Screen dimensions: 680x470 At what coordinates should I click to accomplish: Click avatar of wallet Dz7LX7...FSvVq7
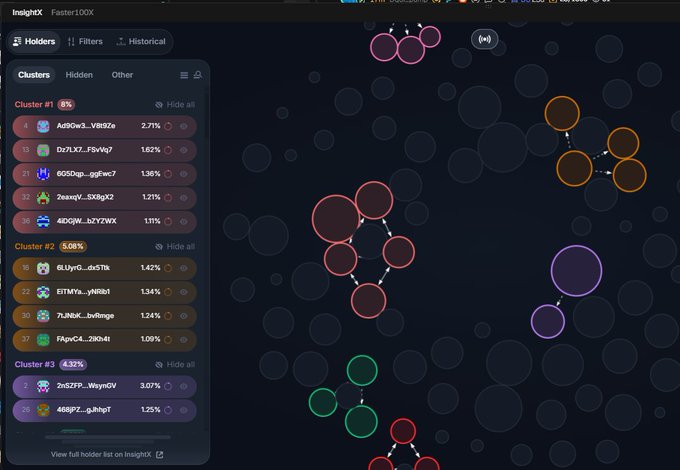tap(43, 150)
